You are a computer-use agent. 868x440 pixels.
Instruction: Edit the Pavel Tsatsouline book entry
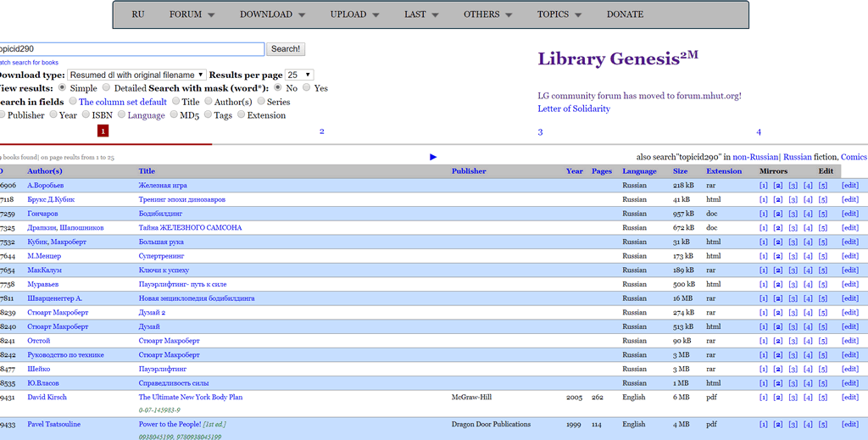849,425
